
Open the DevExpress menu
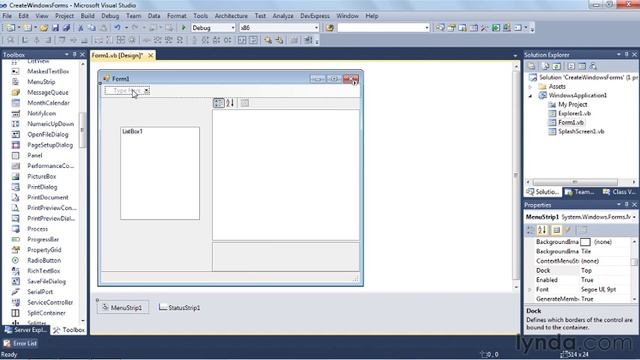[315, 16]
